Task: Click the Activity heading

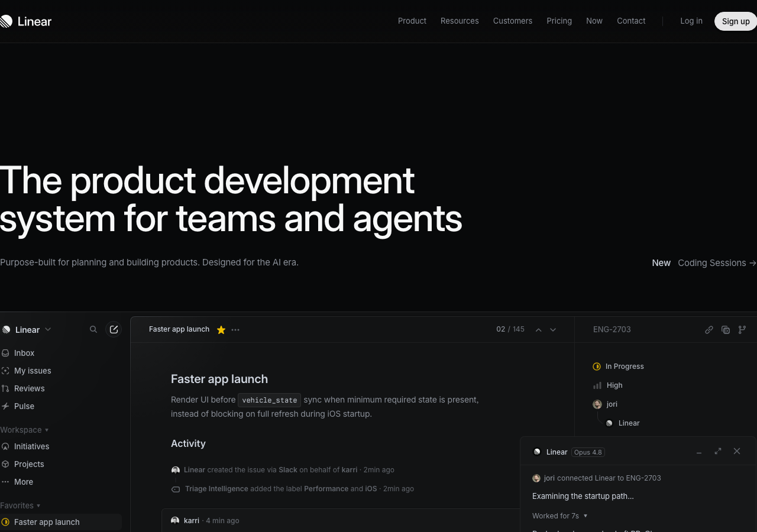Action: pos(188,443)
